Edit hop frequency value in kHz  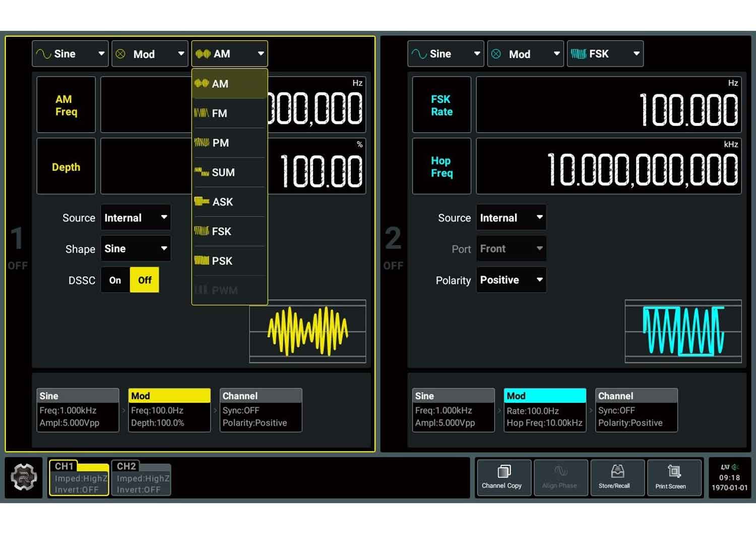(x=609, y=166)
